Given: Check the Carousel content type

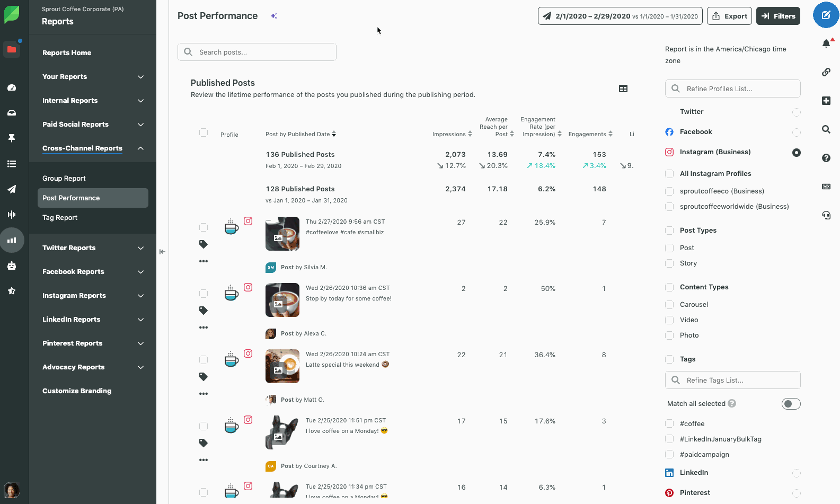Looking at the screenshot, I should [x=669, y=305].
